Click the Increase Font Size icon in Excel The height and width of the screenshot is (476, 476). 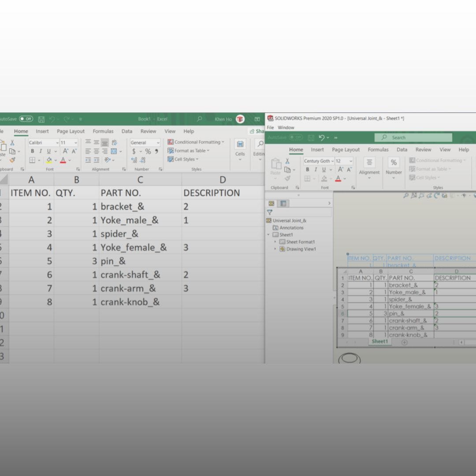(64, 150)
